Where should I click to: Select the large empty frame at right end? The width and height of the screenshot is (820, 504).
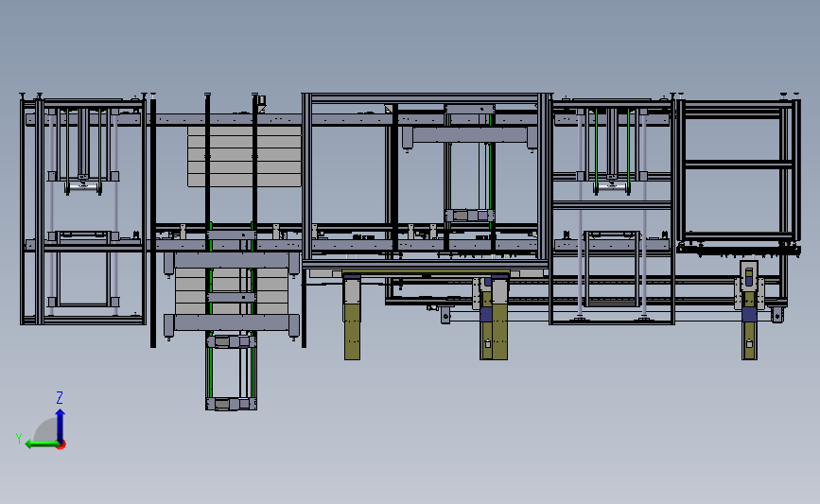point(739,168)
